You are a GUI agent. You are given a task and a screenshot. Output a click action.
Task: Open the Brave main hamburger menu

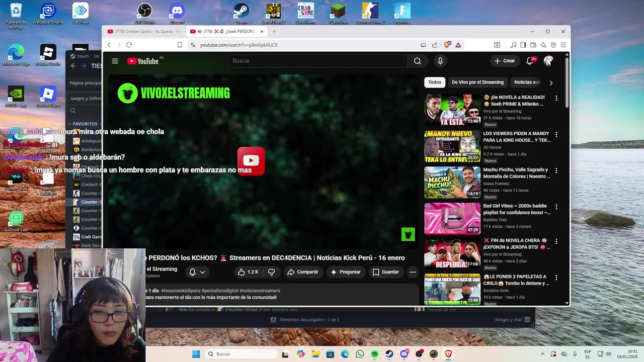tap(563, 45)
